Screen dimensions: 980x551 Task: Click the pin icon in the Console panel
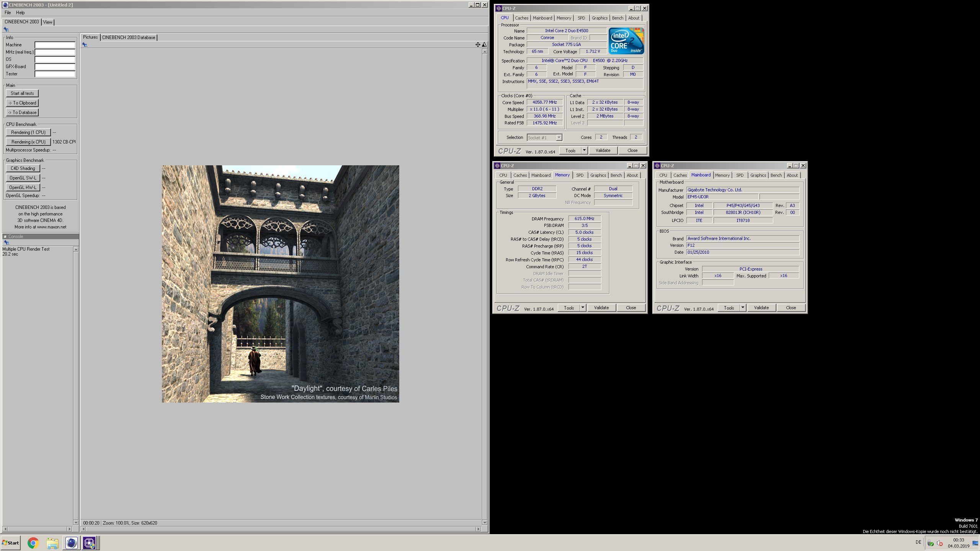(x=6, y=243)
